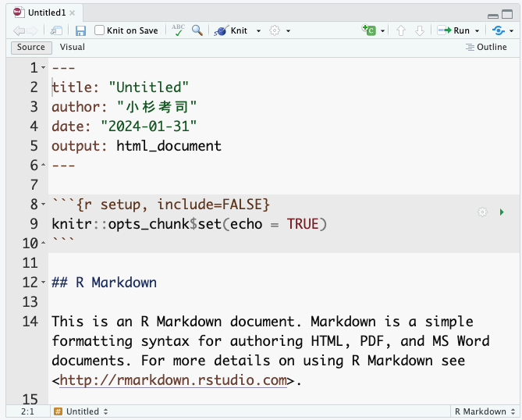Open setup chunk options gear

coord(482,212)
